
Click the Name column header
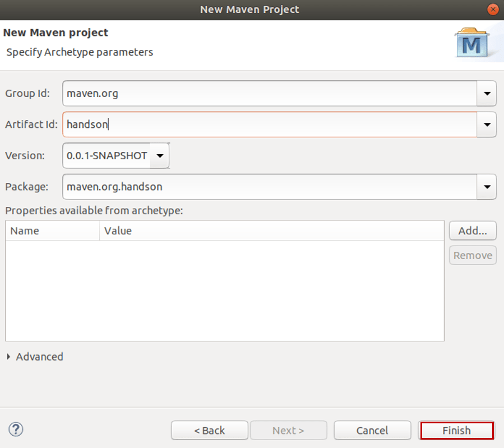coord(52,231)
